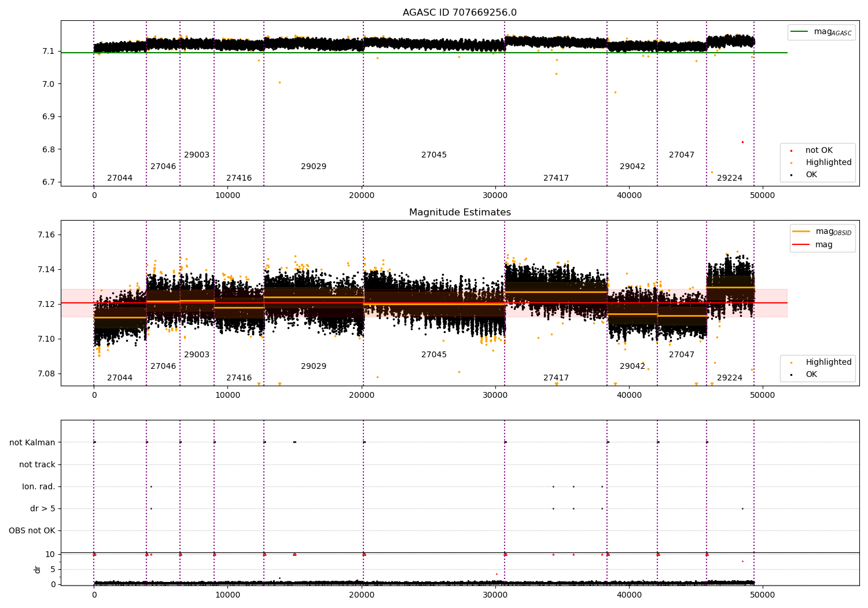Screen dimensions: 868x608
Task: Click OBSID label 27046 in the middle plot
Action: (163, 367)
